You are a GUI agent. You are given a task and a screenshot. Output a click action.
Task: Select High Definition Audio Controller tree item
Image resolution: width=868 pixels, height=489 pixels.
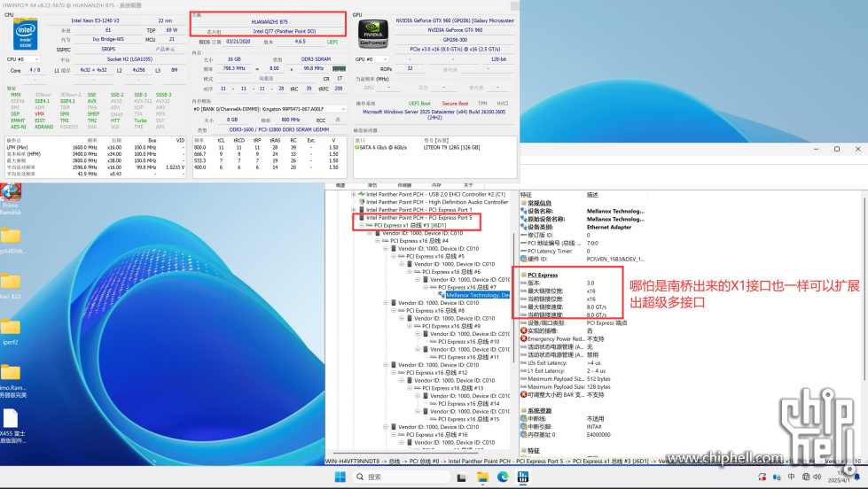click(437, 202)
